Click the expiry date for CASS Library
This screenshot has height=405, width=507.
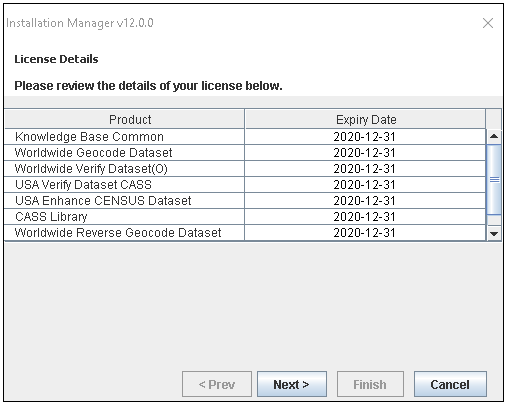(364, 217)
